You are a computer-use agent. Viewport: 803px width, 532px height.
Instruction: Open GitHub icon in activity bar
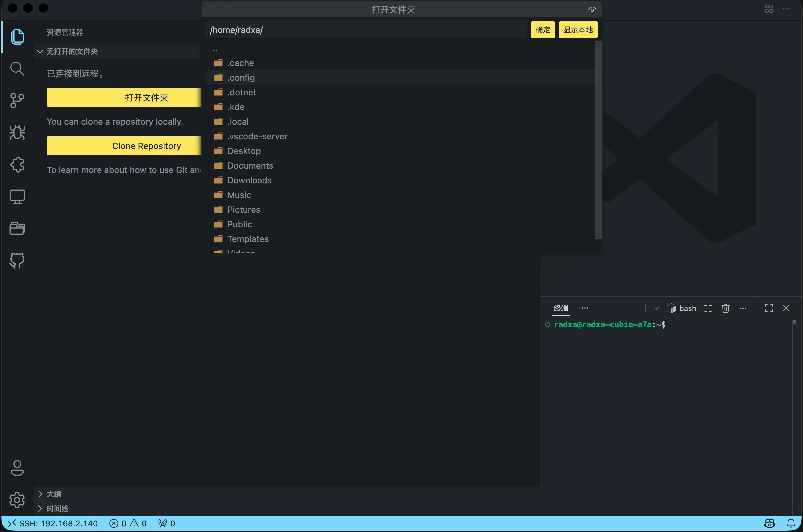17,260
